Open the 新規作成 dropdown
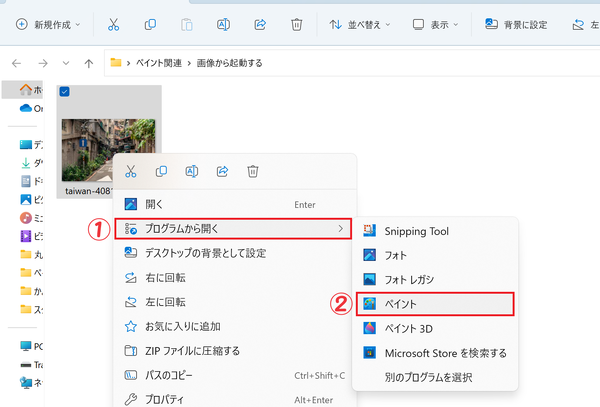The width and height of the screenshot is (600, 407). coord(48,25)
